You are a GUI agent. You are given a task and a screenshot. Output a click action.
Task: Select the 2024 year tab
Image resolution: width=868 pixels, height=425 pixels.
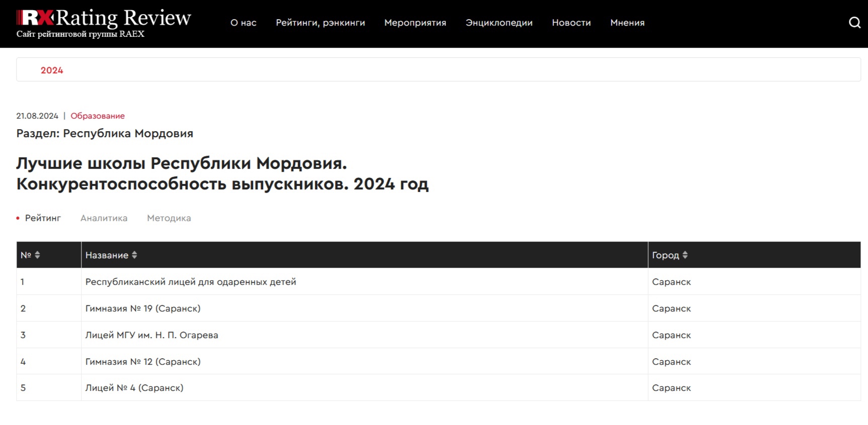(52, 70)
